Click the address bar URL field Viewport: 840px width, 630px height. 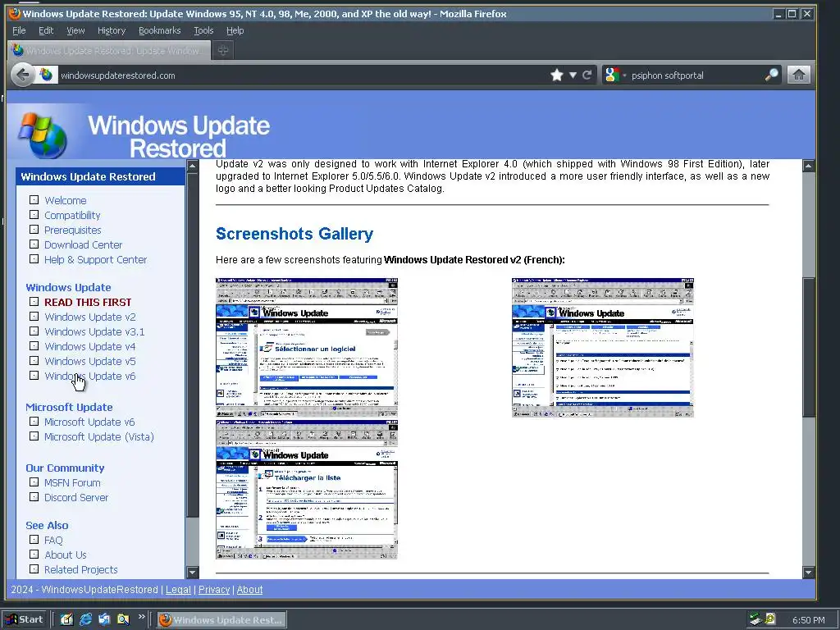tap(300, 75)
